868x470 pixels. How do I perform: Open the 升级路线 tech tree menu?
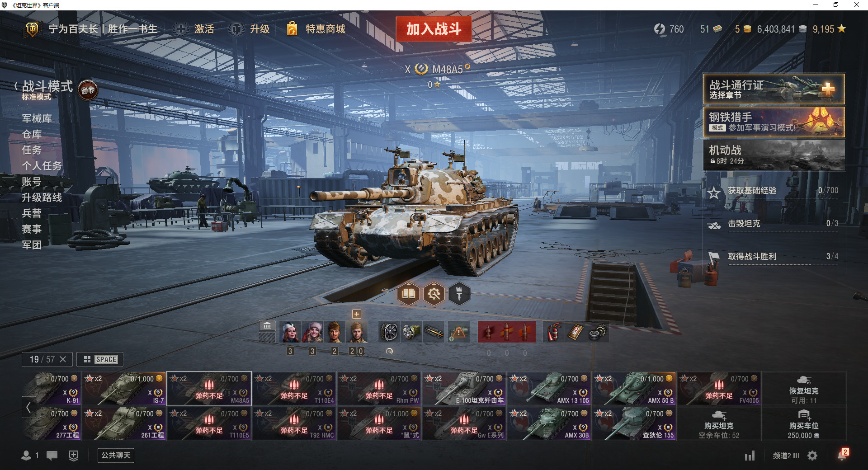42,197
